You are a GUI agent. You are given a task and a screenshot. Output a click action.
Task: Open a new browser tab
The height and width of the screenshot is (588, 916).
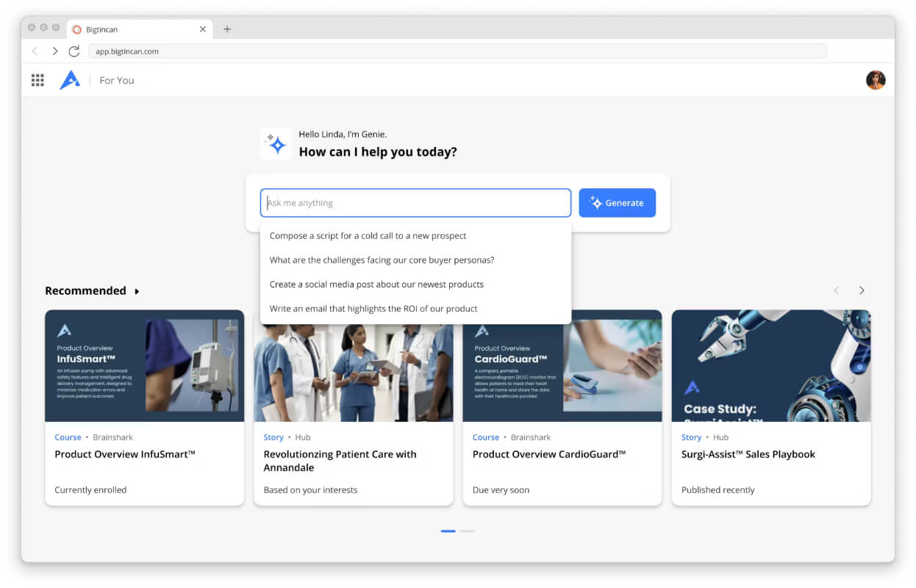[x=227, y=29]
